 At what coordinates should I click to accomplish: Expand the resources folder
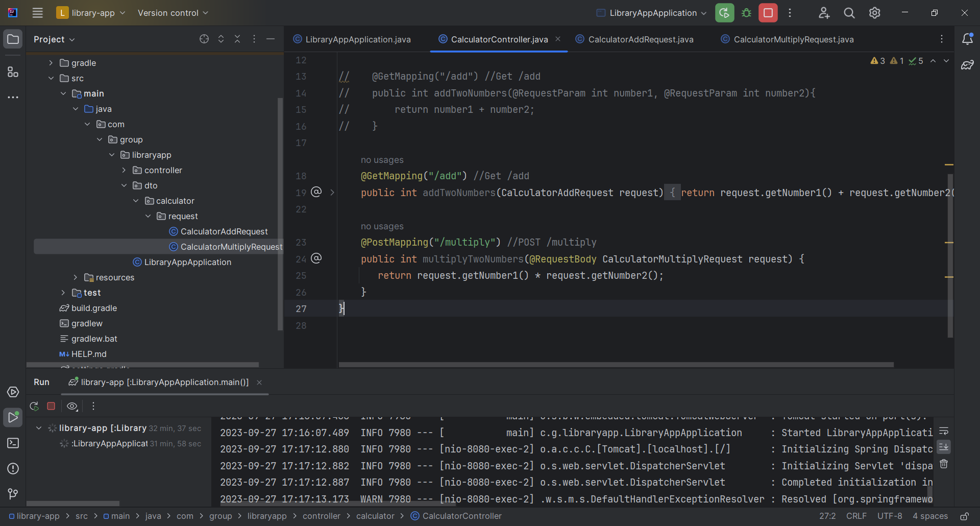[x=75, y=277]
